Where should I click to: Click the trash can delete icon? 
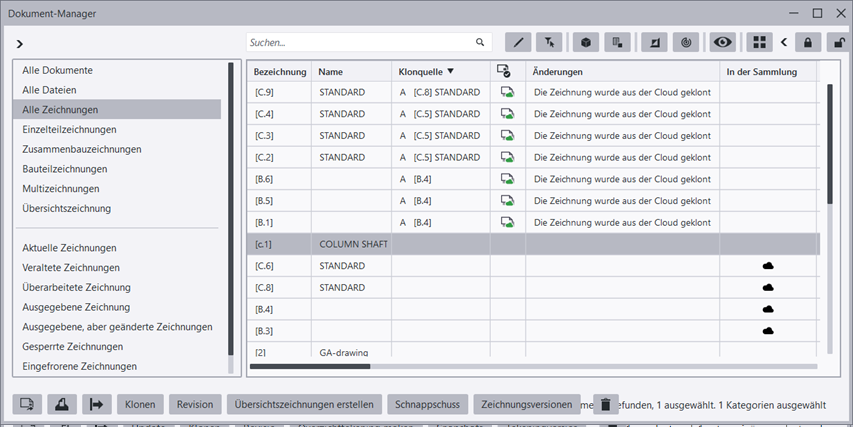(x=605, y=405)
